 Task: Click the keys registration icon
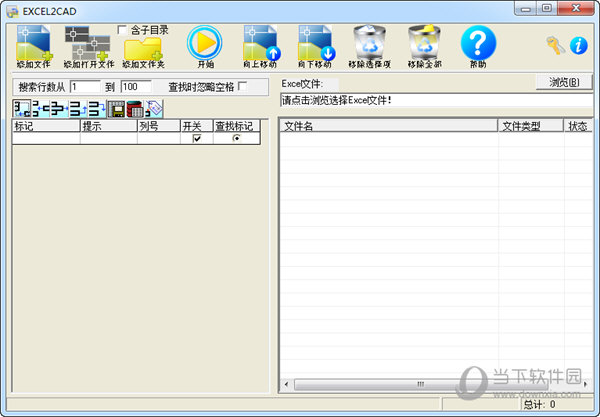coord(555,45)
